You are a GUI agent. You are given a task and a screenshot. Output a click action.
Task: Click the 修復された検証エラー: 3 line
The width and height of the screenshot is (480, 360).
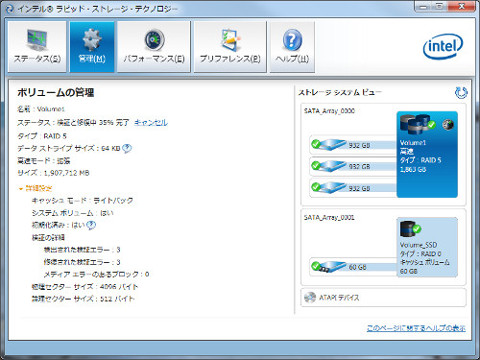[82, 262]
